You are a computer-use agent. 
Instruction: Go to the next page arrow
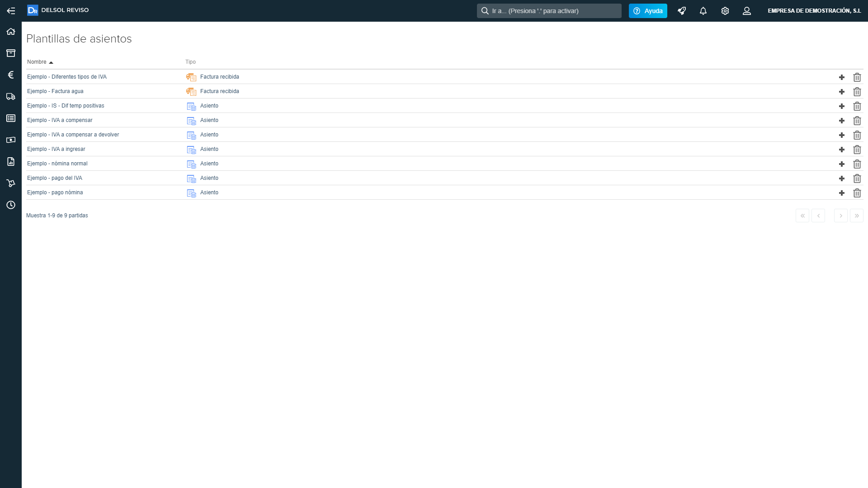840,216
